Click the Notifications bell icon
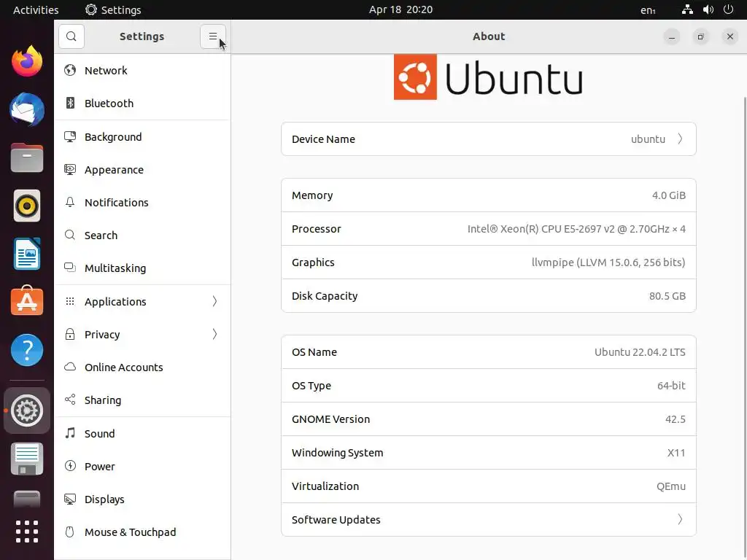 [x=70, y=203]
